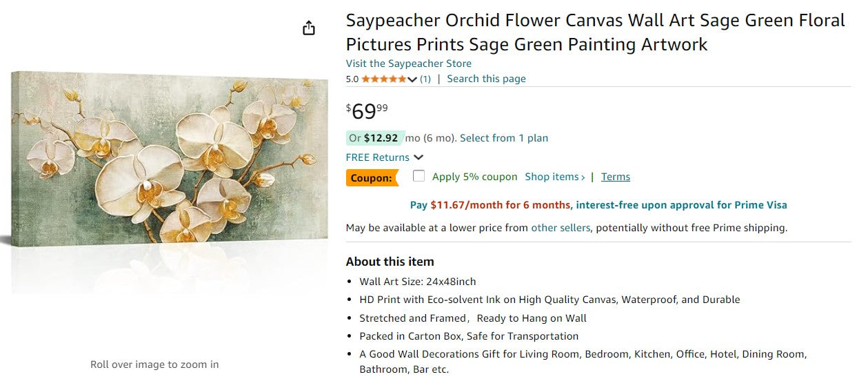Open the coupon Terms link
Image resolution: width=868 pixels, height=390 pixels.
pyautogui.click(x=615, y=177)
